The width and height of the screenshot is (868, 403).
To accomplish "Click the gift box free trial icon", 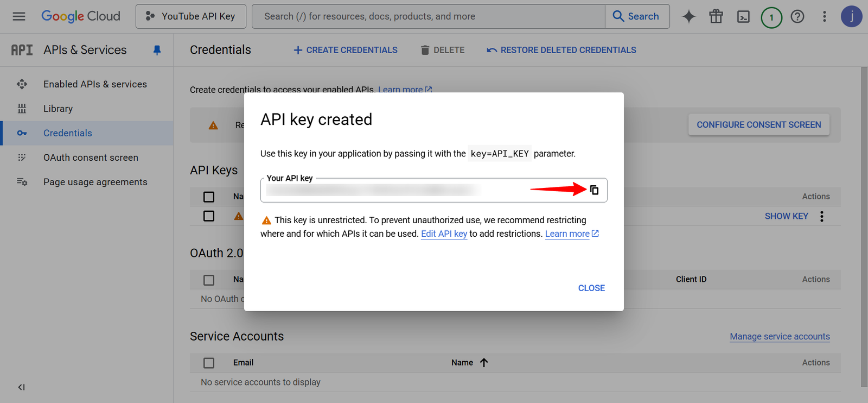I will click(716, 17).
